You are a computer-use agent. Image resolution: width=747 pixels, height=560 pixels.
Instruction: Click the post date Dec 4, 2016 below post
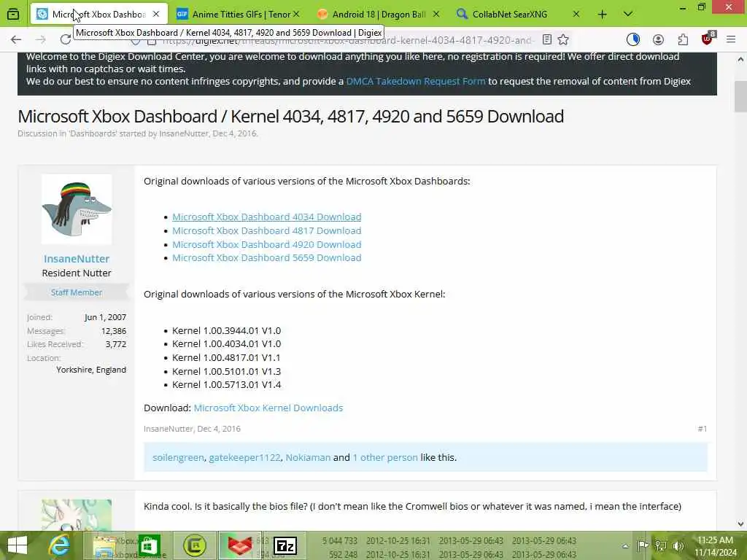coord(219,429)
